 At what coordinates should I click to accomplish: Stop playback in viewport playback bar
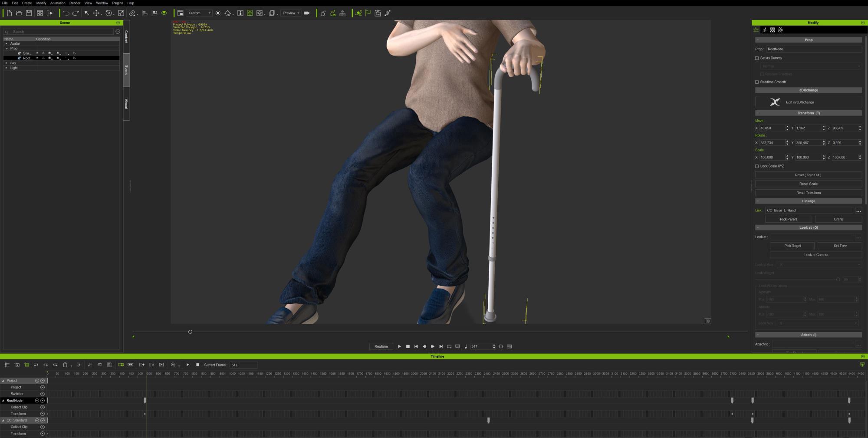pyautogui.click(x=408, y=346)
